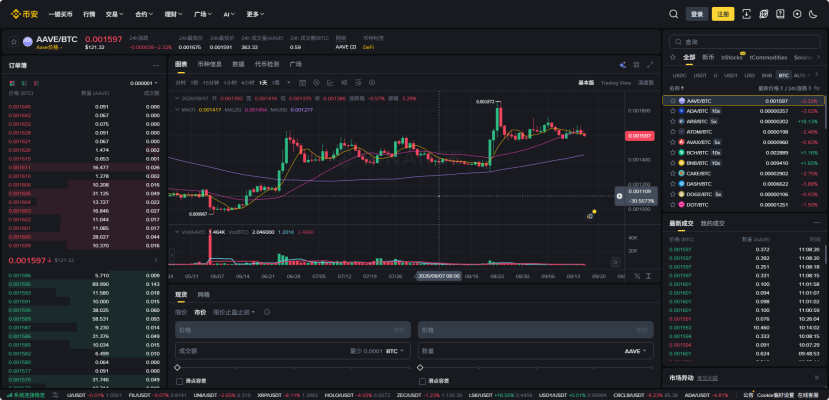
Task: Open the help center book icon
Action: click(x=780, y=14)
